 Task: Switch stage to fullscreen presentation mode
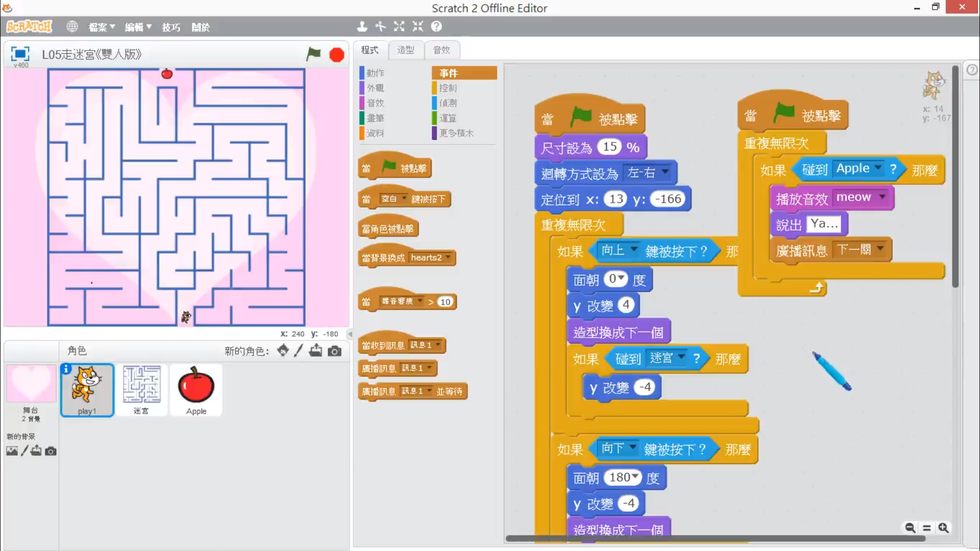[20, 54]
